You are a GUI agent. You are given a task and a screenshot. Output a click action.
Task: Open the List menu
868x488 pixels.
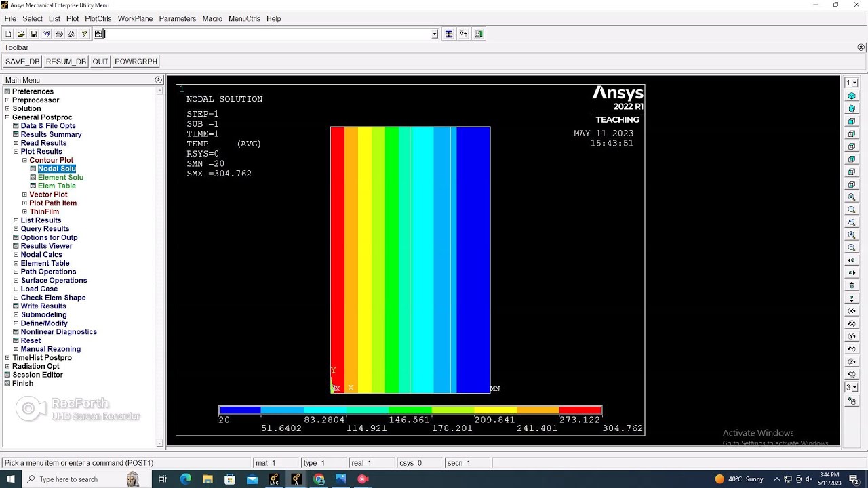tap(54, 19)
